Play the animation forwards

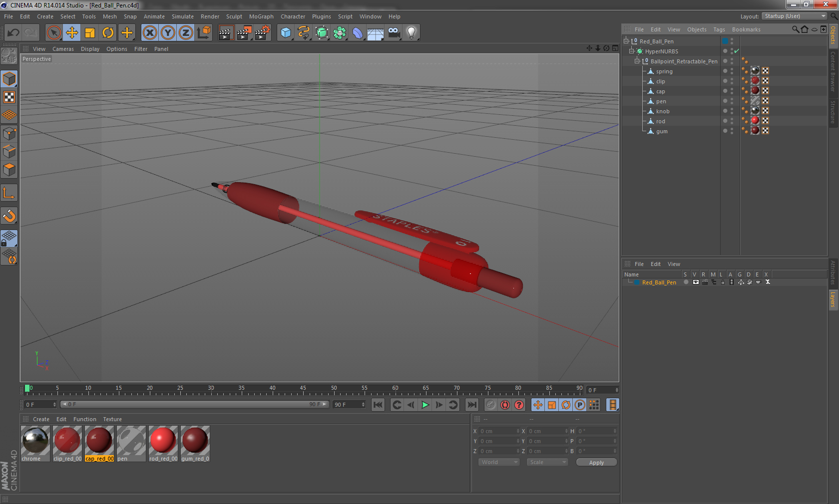pos(425,405)
